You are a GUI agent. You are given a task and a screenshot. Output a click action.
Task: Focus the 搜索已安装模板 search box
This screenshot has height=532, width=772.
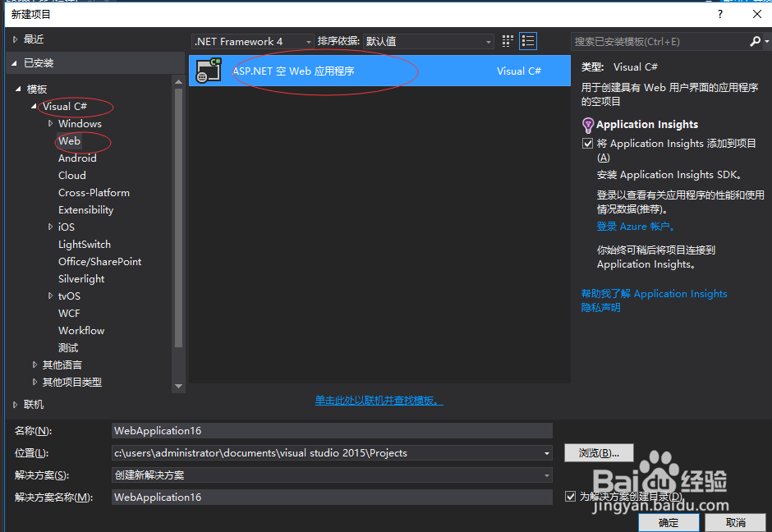tap(660, 42)
